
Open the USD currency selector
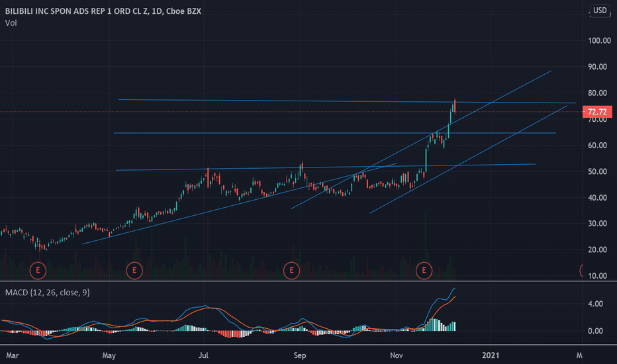pos(600,10)
